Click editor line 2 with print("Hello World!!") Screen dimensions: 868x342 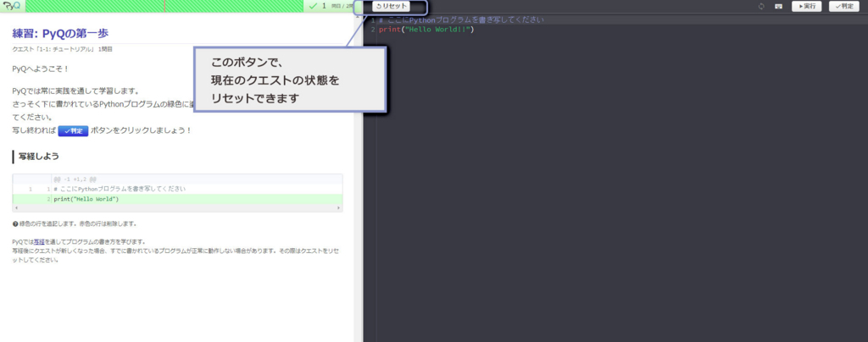(x=427, y=30)
